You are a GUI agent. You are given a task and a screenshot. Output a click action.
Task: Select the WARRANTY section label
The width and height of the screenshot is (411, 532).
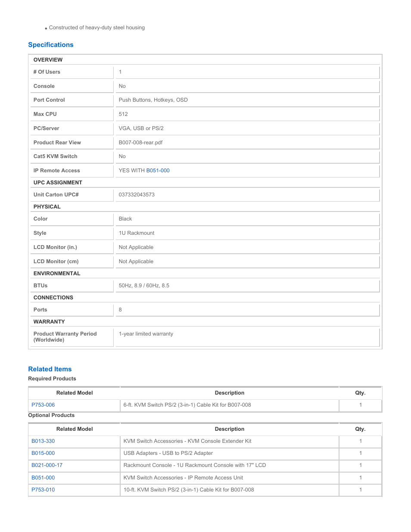[x=49, y=322]
